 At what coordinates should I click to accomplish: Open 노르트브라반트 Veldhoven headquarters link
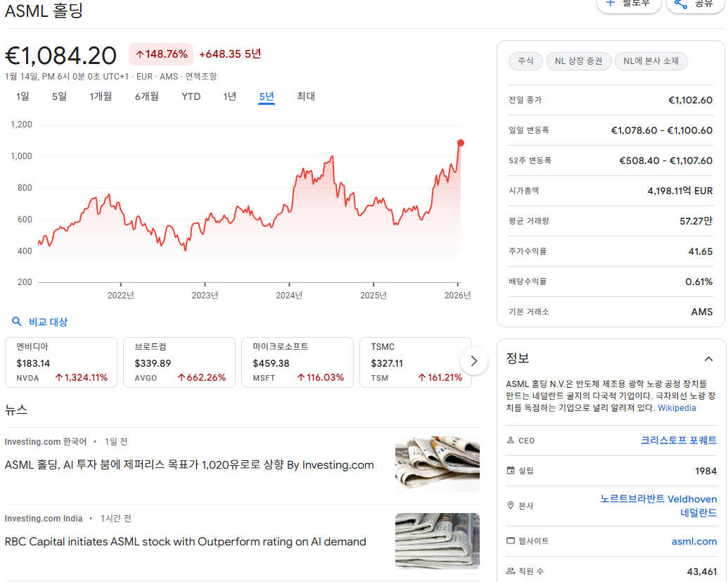[658, 499]
